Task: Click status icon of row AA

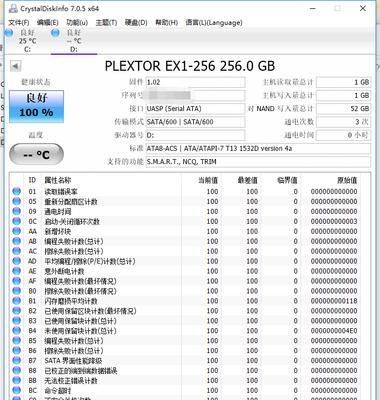Action: tap(16, 231)
